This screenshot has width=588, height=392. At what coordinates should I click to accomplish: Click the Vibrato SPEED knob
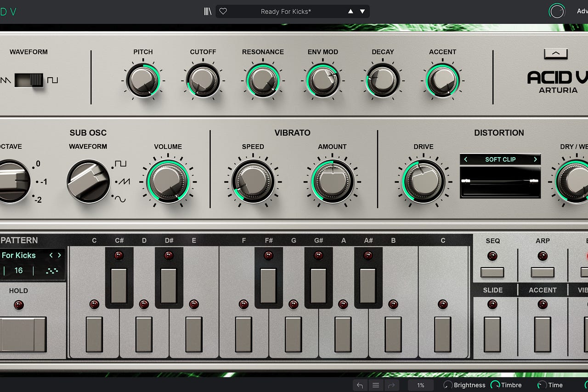tap(253, 182)
